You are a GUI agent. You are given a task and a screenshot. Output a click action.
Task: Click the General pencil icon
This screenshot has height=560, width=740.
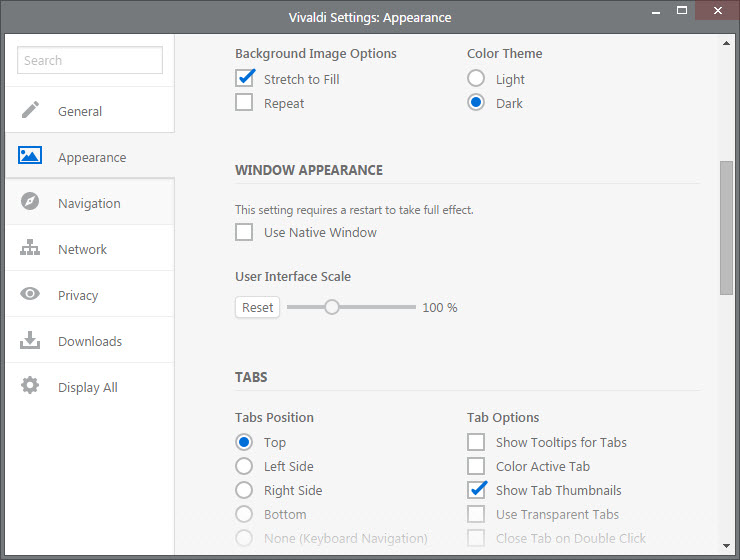pos(30,110)
